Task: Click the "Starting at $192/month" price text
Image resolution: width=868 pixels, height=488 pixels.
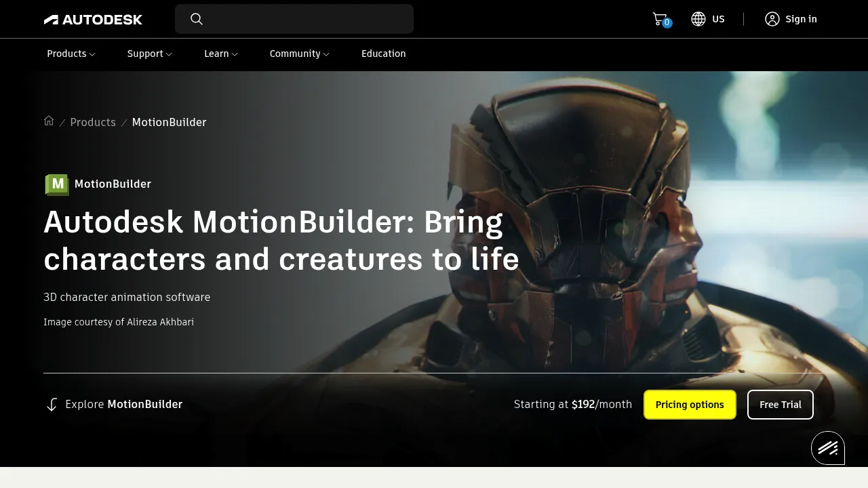Action: tap(573, 405)
